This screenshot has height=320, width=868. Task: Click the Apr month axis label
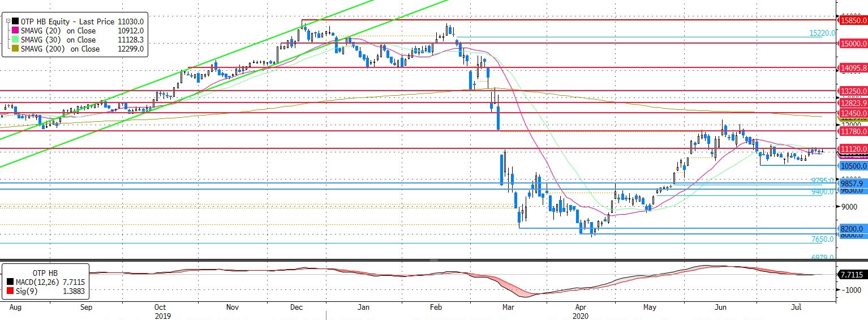tap(580, 307)
